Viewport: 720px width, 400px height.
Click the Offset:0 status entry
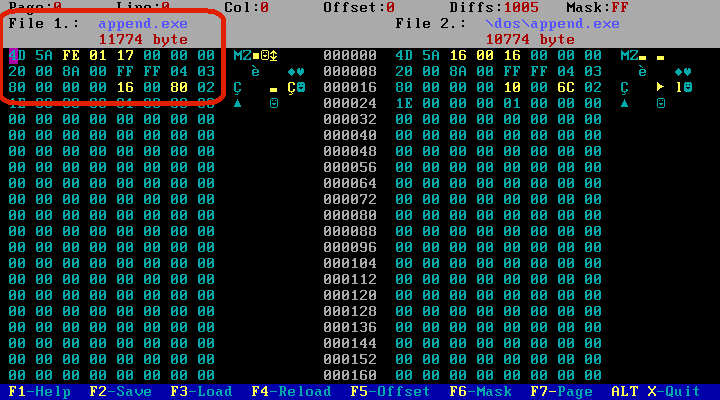(359, 7)
